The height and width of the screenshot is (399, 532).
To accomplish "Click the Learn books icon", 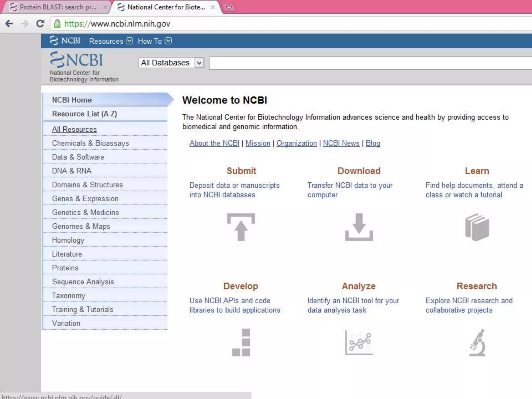I will (x=477, y=227).
